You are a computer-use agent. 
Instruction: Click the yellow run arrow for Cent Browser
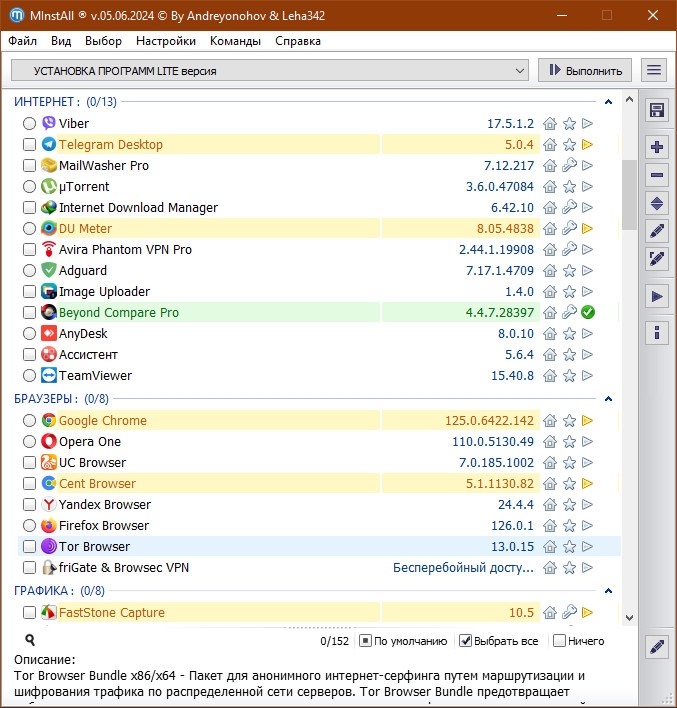click(x=587, y=484)
